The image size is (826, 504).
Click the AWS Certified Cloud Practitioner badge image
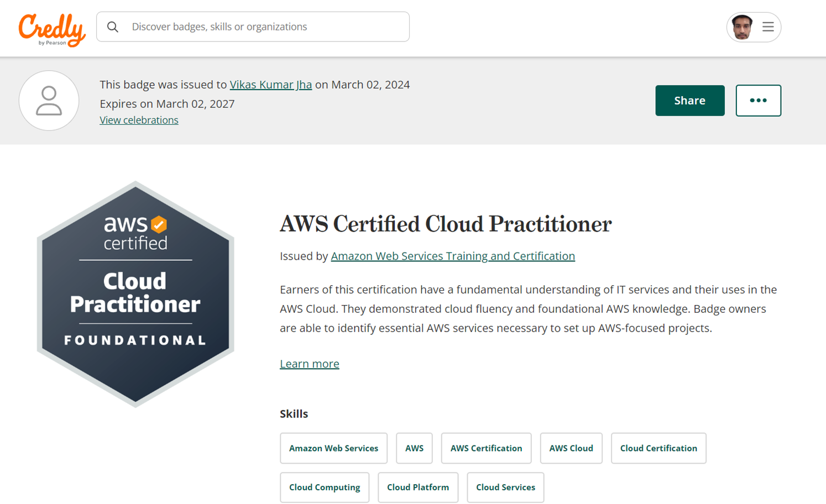pyautogui.click(x=134, y=293)
